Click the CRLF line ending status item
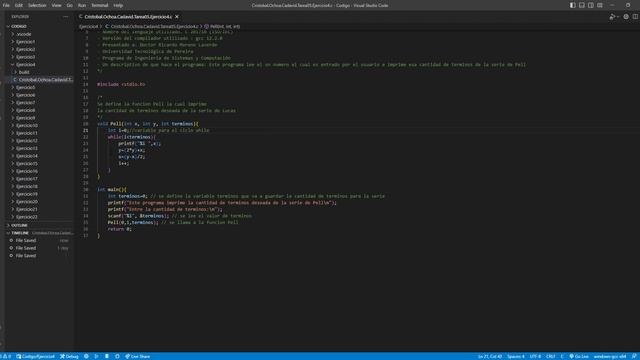640x360 pixels. [550, 356]
